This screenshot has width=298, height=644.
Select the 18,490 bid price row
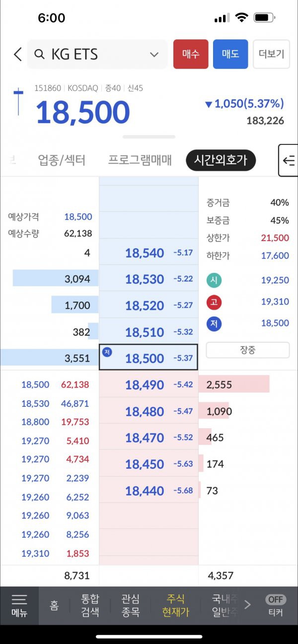click(x=149, y=385)
